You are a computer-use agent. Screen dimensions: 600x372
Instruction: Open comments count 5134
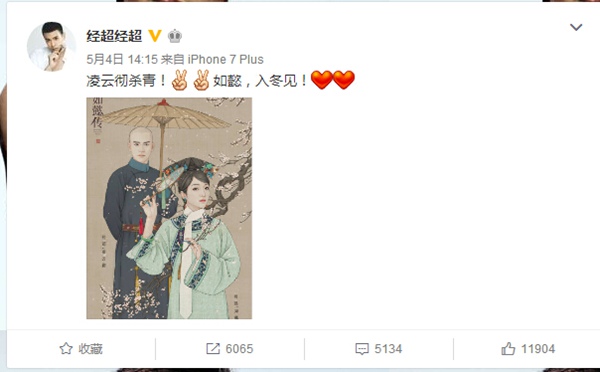pyautogui.click(x=388, y=349)
